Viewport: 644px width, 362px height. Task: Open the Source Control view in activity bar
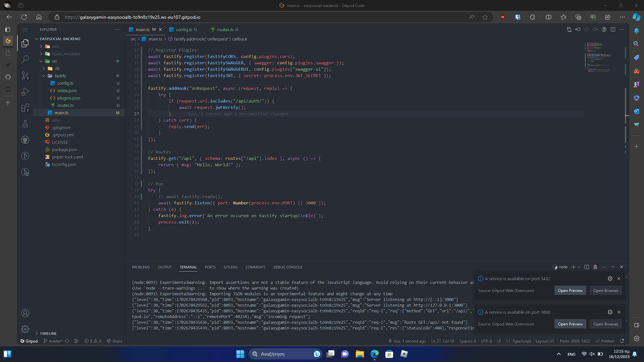(25, 75)
